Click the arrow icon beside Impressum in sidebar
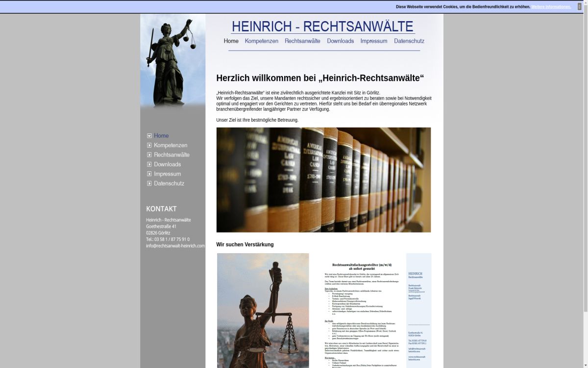Image resolution: width=588 pixels, height=368 pixels. pos(149,174)
